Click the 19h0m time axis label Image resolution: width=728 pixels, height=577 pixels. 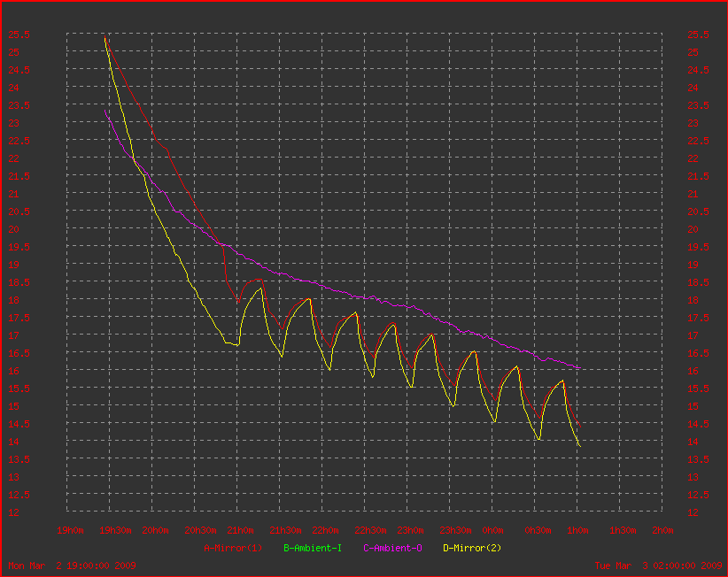(x=70, y=530)
